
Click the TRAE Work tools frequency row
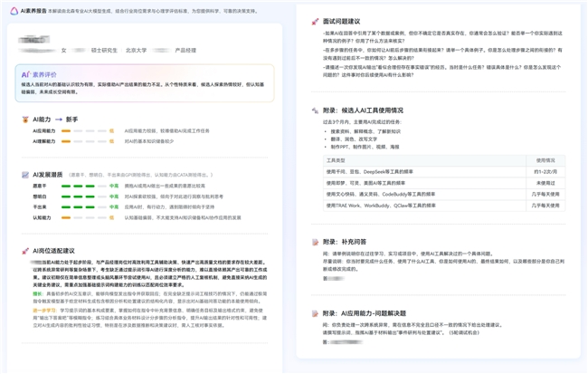[444, 206]
